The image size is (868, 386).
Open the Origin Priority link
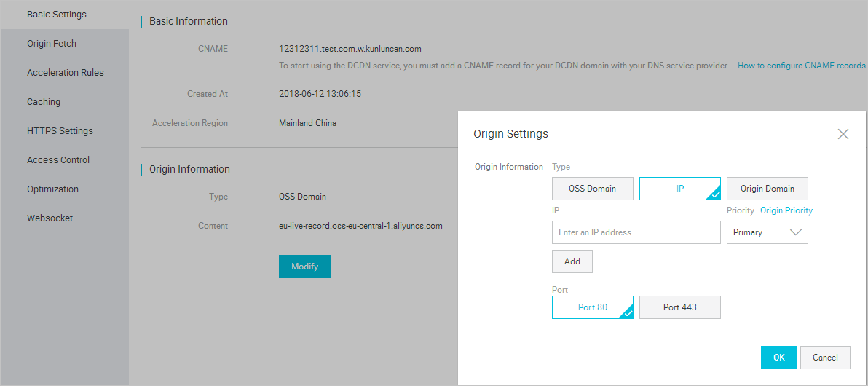point(786,210)
